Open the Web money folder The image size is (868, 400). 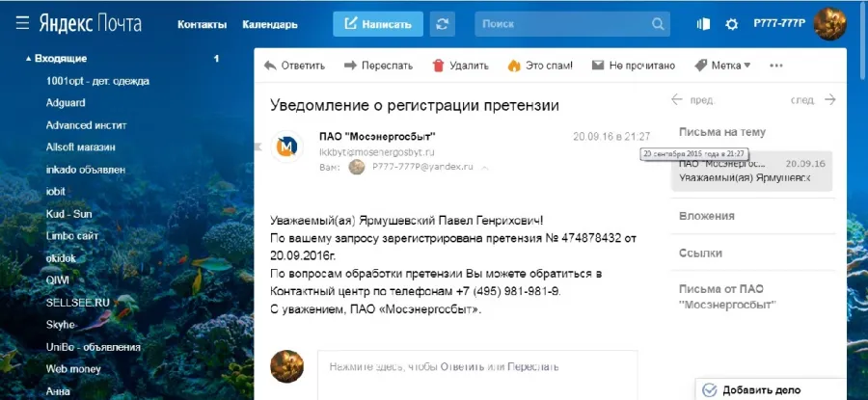(73, 369)
